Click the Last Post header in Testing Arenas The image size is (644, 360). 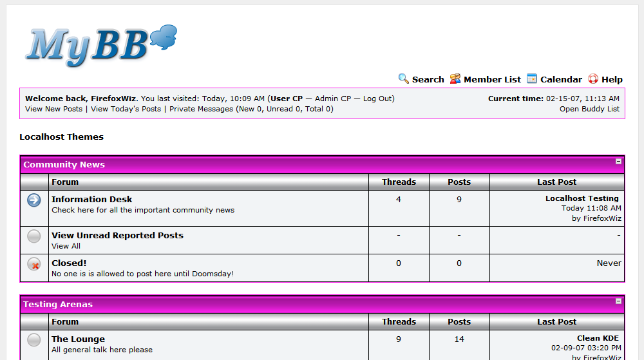tap(556, 322)
